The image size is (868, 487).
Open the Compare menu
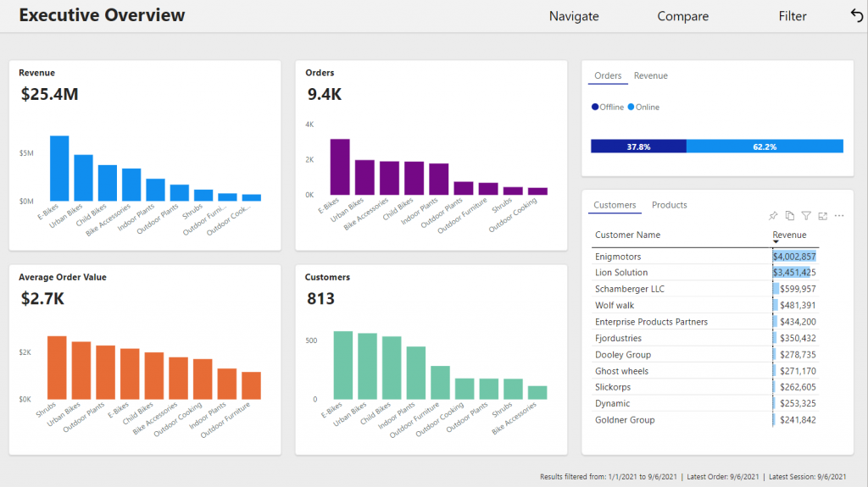point(682,16)
